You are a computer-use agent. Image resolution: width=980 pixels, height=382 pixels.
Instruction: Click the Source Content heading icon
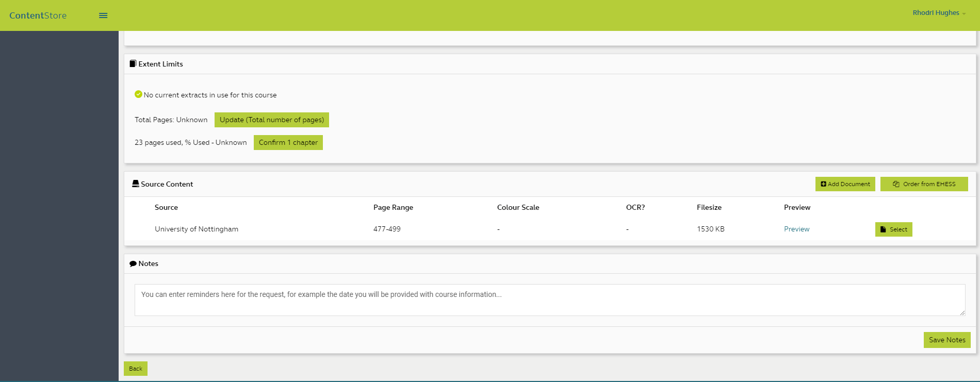click(x=136, y=184)
